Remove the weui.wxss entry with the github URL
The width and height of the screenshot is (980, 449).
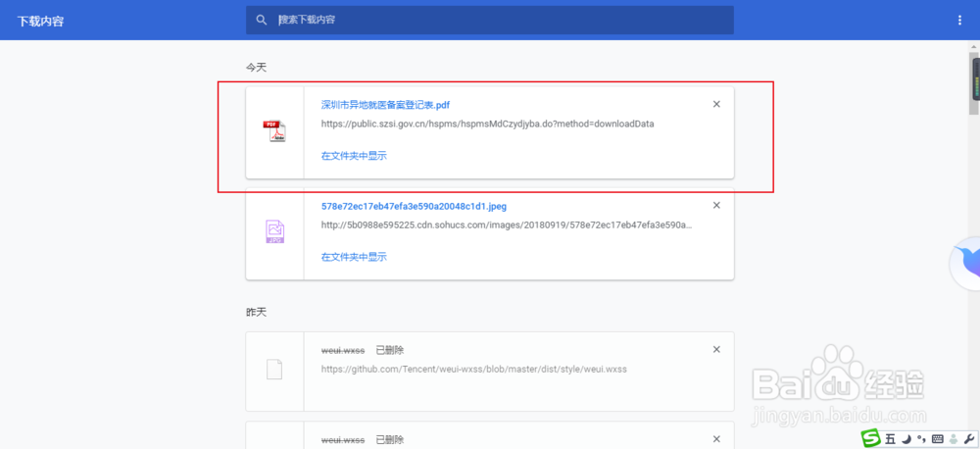pyautogui.click(x=717, y=349)
